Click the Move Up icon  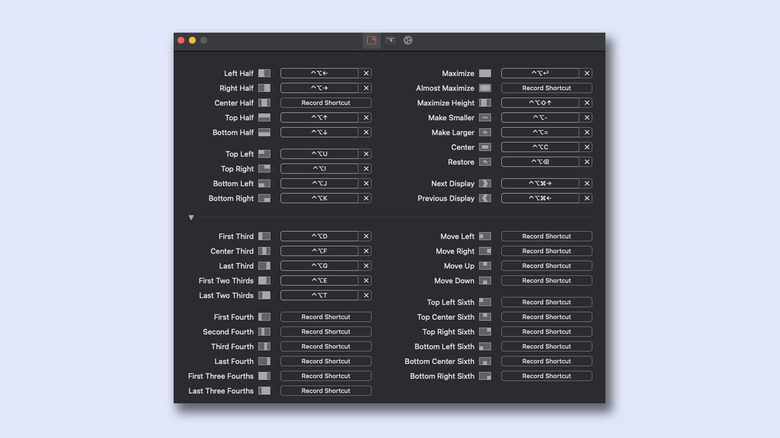coord(485,266)
